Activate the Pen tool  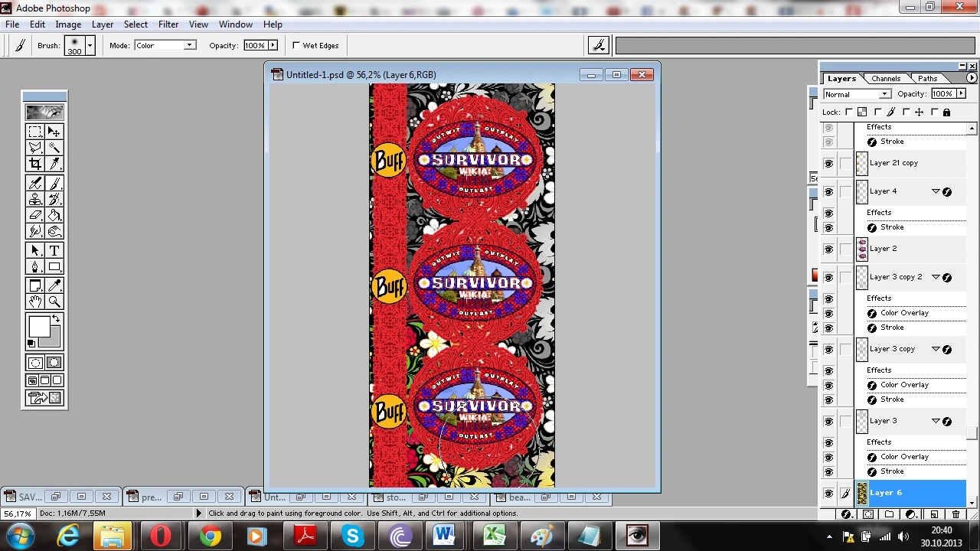click(35, 266)
